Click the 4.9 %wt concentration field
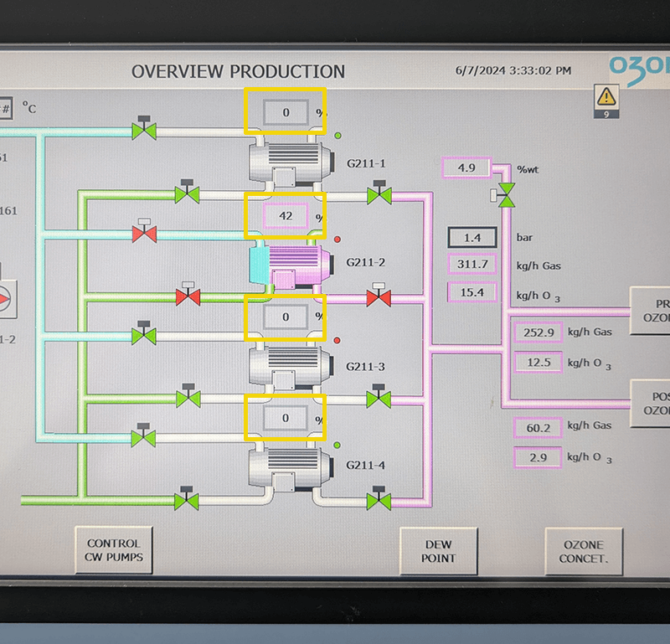The width and height of the screenshot is (670, 644). click(466, 167)
